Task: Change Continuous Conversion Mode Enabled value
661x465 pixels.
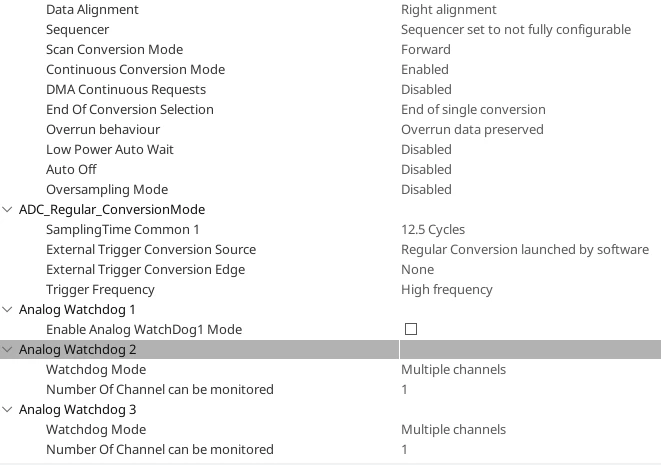Action: tap(425, 70)
